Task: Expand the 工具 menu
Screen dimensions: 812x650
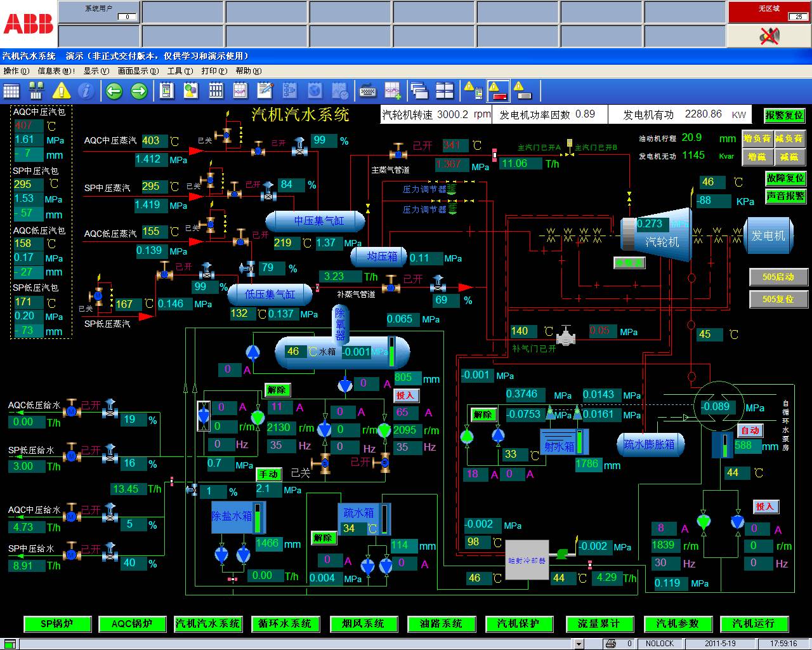Action: click(x=180, y=71)
